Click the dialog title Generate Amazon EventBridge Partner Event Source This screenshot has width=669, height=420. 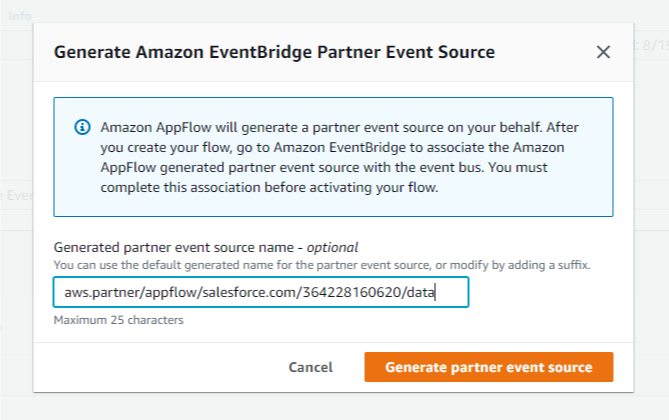click(274, 51)
